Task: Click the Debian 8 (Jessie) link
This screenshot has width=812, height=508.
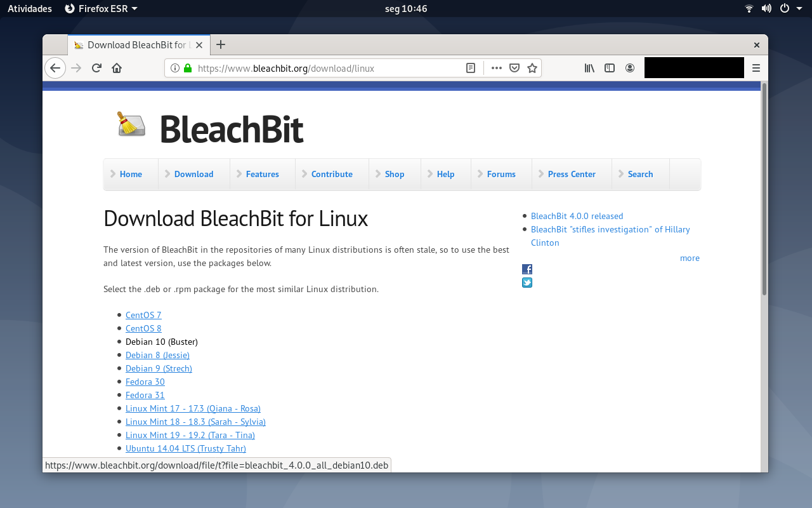Action: tap(157, 355)
